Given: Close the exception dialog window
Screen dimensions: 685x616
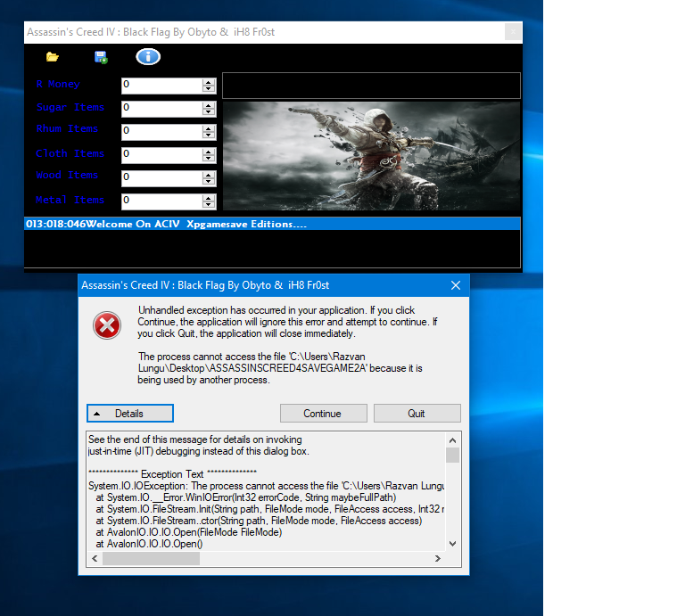Looking at the screenshot, I should coord(456,285).
